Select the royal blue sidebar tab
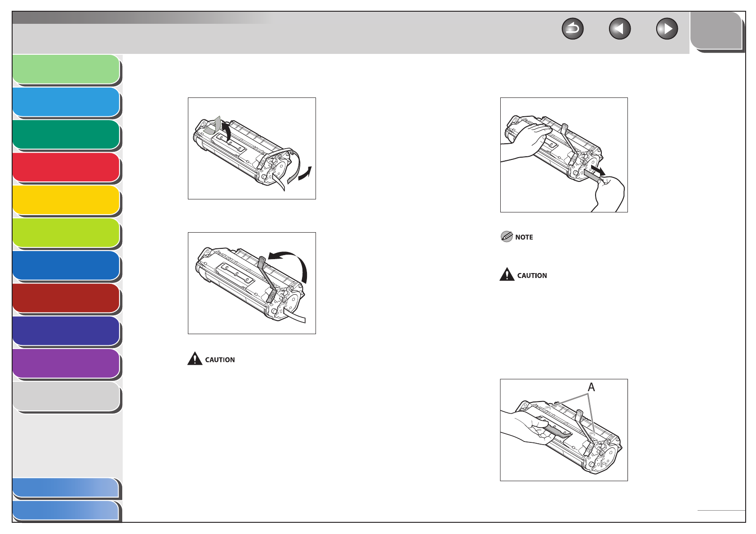 click(x=66, y=266)
